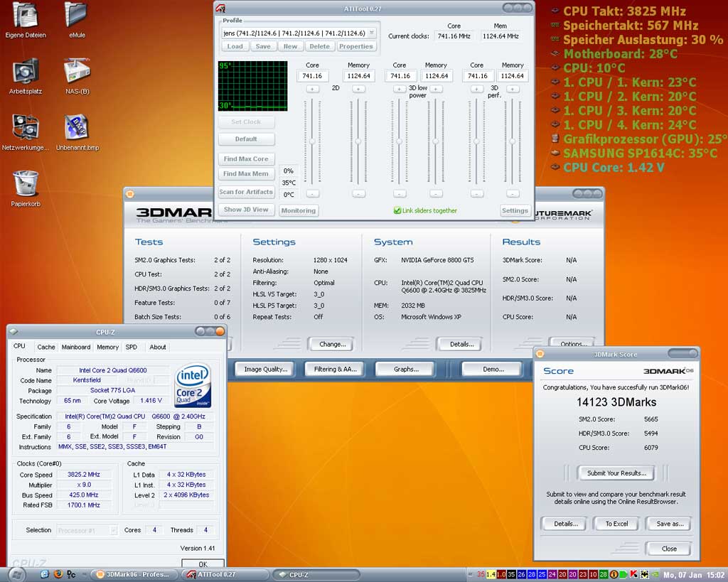Click the ATITool temperature graph
Screen dimensions: 728x582
pyautogui.click(x=252, y=86)
